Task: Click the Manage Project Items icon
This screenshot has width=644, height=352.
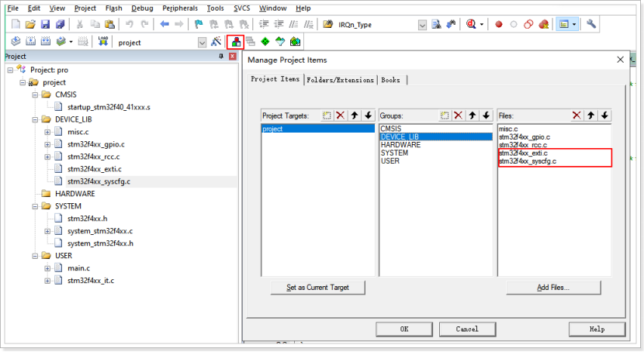Action: click(236, 41)
